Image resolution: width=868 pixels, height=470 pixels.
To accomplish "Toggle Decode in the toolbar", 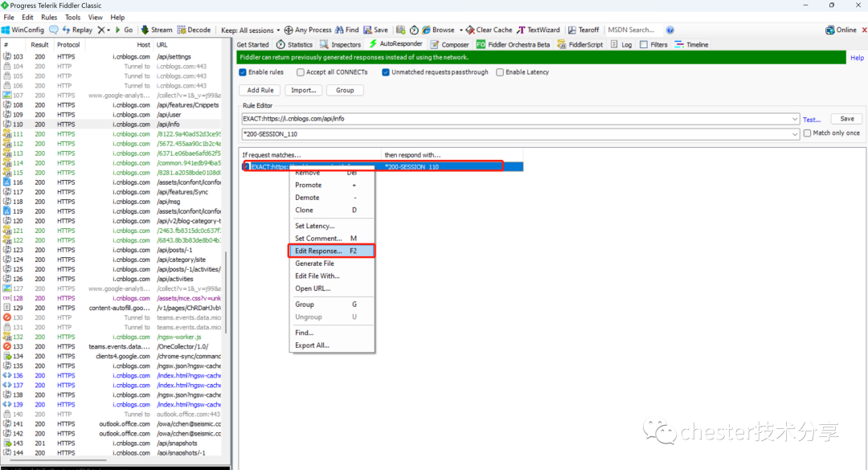I will [x=194, y=30].
